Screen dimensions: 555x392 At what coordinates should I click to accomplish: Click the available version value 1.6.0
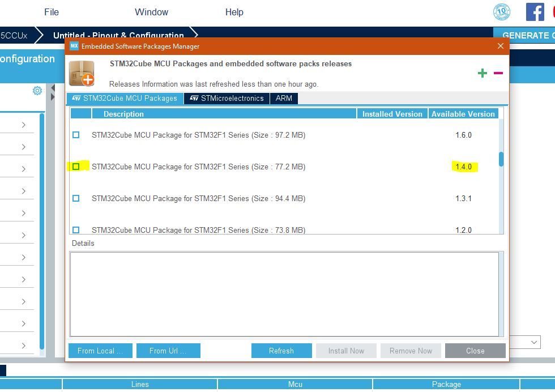tap(463, 135)
